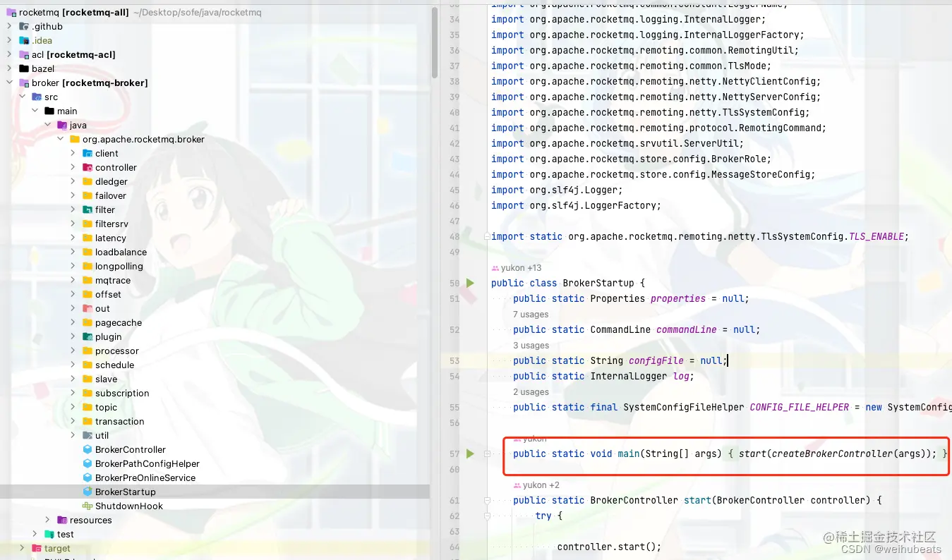Select the latency package row
The height and width of the screenshot is (560, 952).
tap(215, 238)
